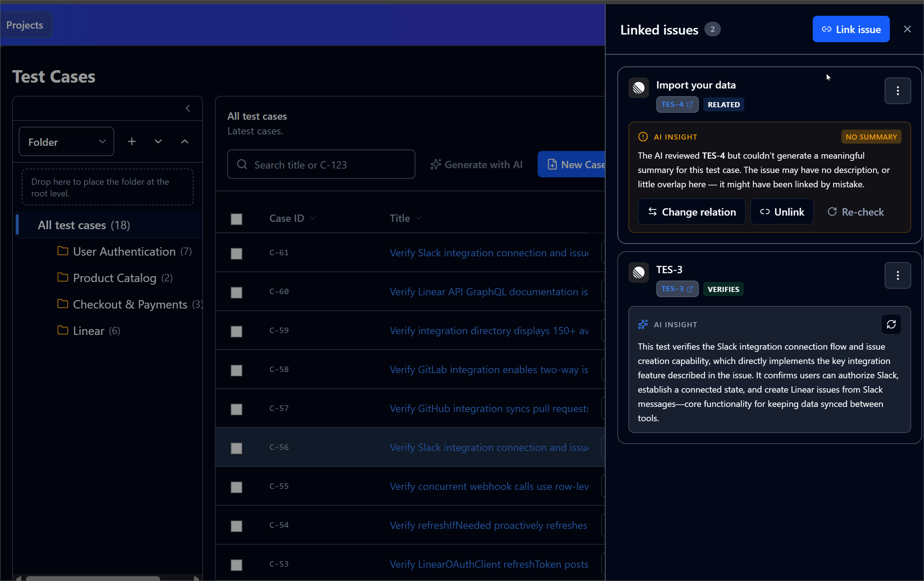924x581 pixels.
Task: Click the NO SUMMARY badge
Action: [x=871, y=137]
